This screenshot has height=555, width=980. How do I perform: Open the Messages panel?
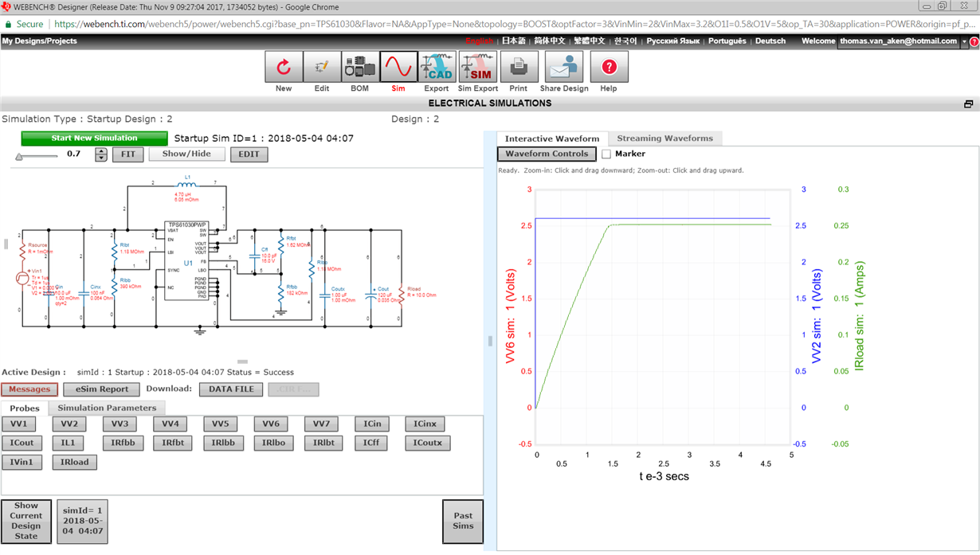coord(30,389)
